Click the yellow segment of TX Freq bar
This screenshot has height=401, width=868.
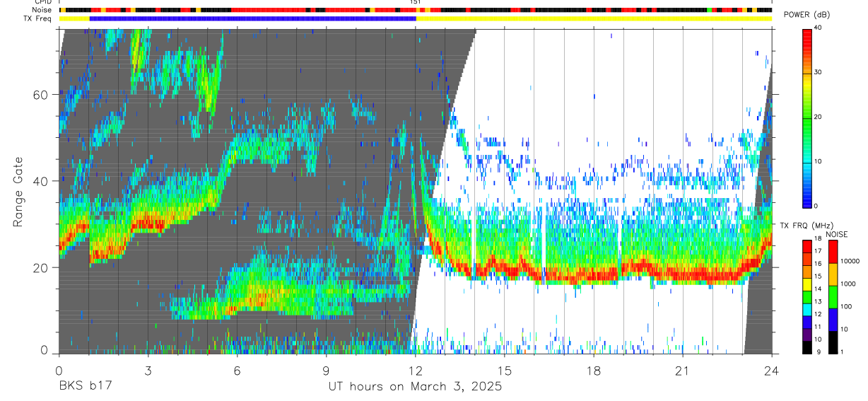point(594,18)
